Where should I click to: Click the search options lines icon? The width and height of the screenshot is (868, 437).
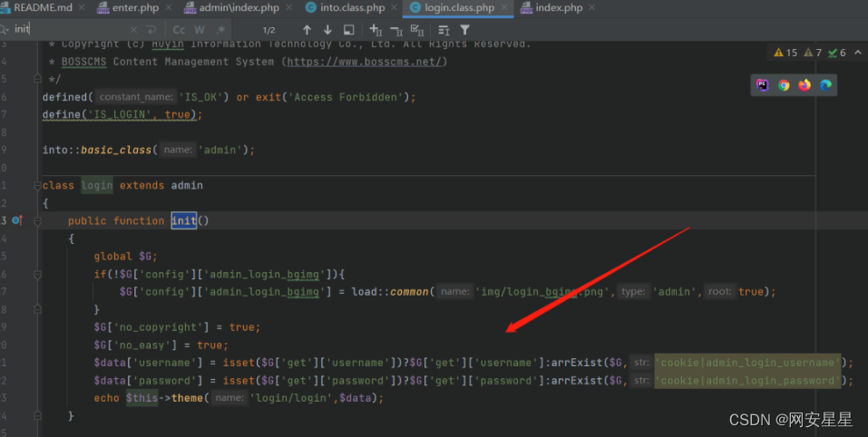pos(444,30)
